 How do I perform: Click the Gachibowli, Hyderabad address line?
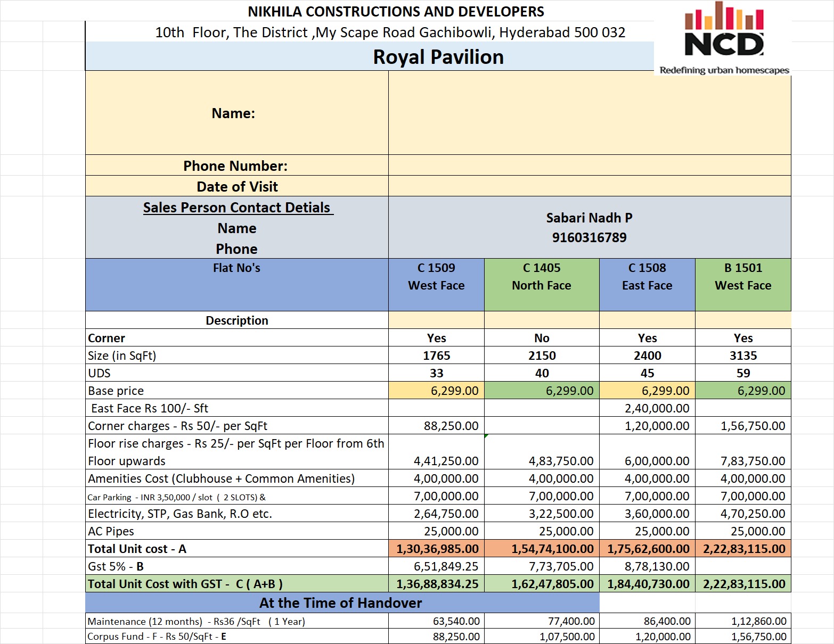(x=390, y=32)
